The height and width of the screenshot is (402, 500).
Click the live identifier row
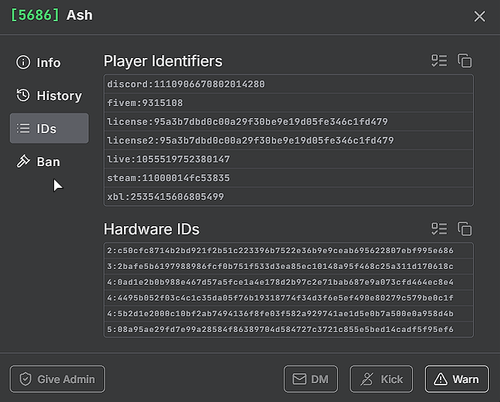(289, 159)
